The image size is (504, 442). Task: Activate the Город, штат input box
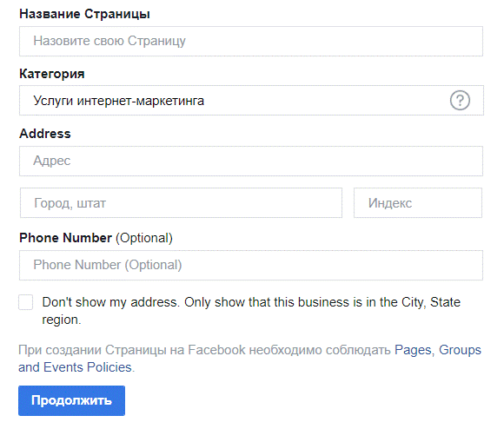click(x=181, y=203)
